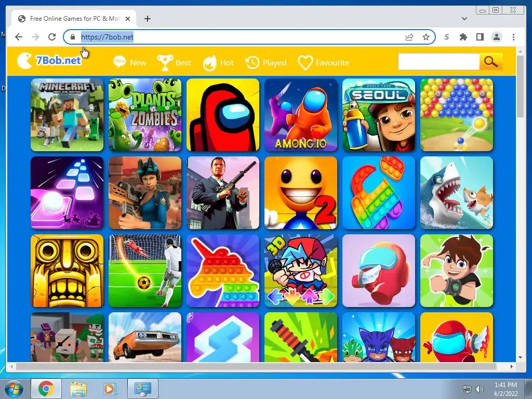Click the 7Bob.net logo

(49, 61)
